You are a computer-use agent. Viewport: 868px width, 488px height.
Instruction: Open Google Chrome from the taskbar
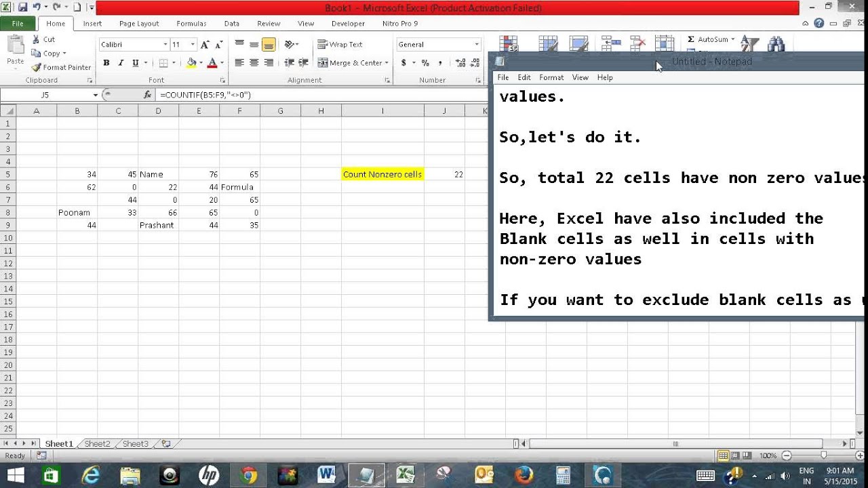point(248,475)
